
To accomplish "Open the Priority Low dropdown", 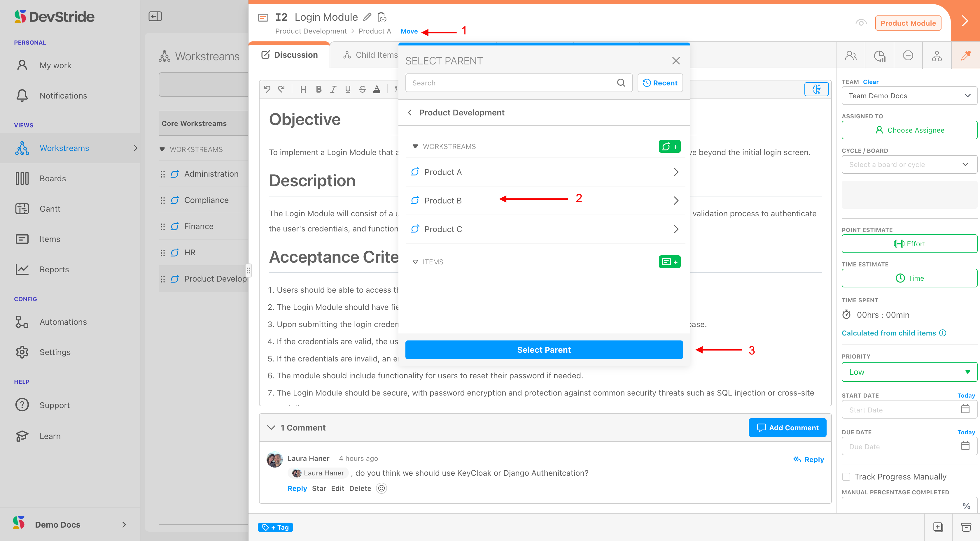I will pyautogui.click(x=909, y=372).
